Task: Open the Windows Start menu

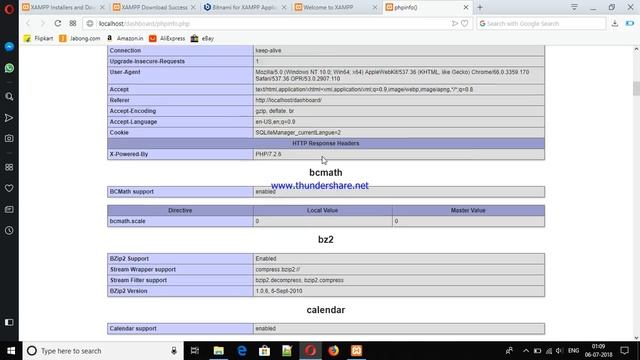Action: [11, 351]
